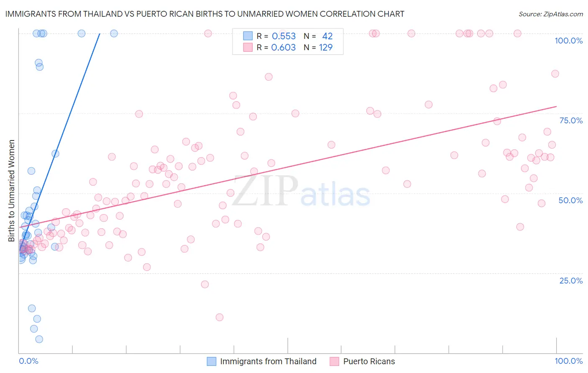Click the blue swatch beside R = 0.553
The width and height of the screenshot is (588, 373).
[x=248, y=36]
